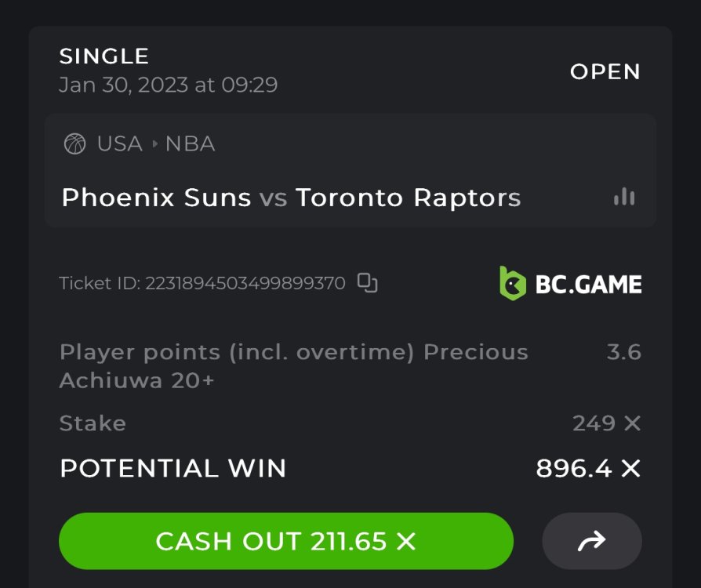Click the 3.6 odds value
This screenshot has height=588, width=701.
pyautogui.click(x=623, y=353)
